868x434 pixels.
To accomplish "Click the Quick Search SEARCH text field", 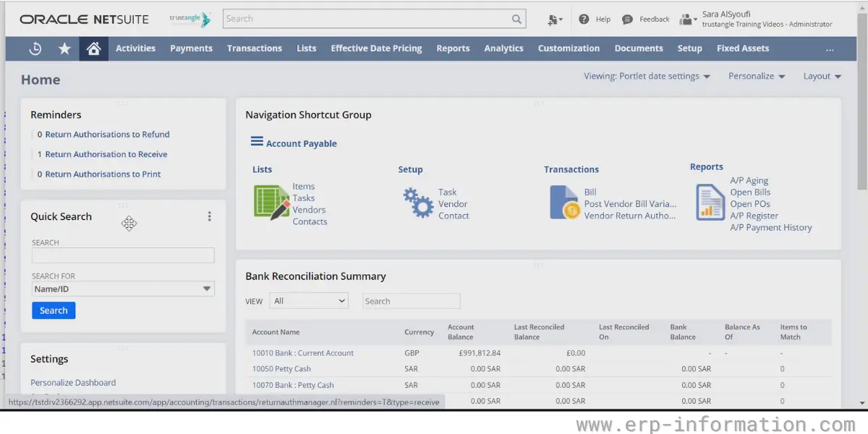I will click(x=123, y=255).
